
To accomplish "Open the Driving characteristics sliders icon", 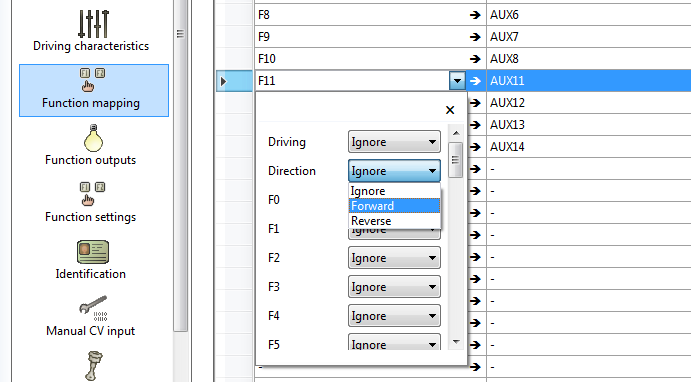I will tap(93, 24).
